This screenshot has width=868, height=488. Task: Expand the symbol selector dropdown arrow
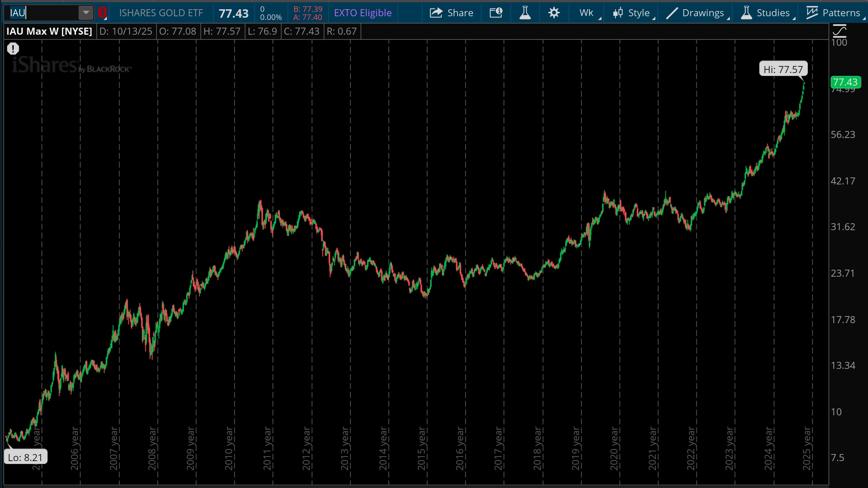point(86,13)
